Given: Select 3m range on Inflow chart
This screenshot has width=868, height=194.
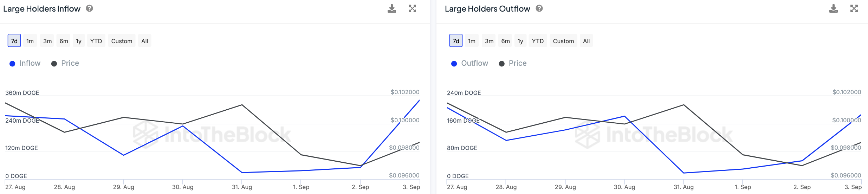Looking at the screenshot, I should (x=47, y=41).
